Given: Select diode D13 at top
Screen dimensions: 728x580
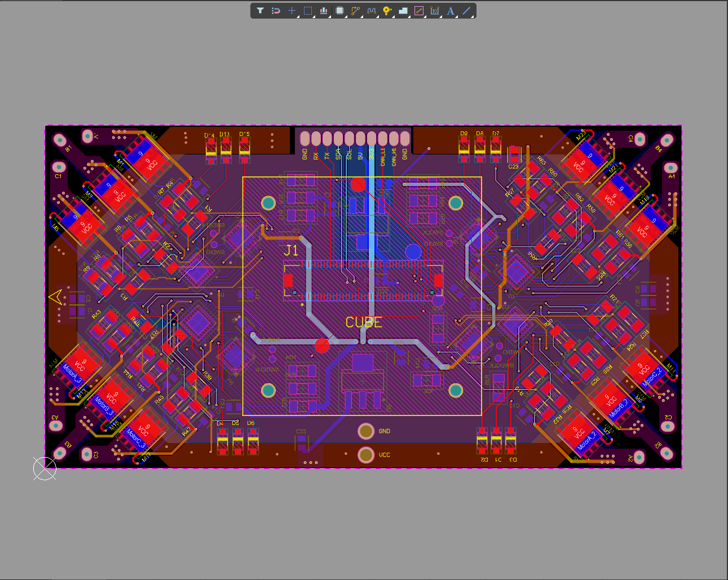Looking at the screenshot, I should 226,150.
